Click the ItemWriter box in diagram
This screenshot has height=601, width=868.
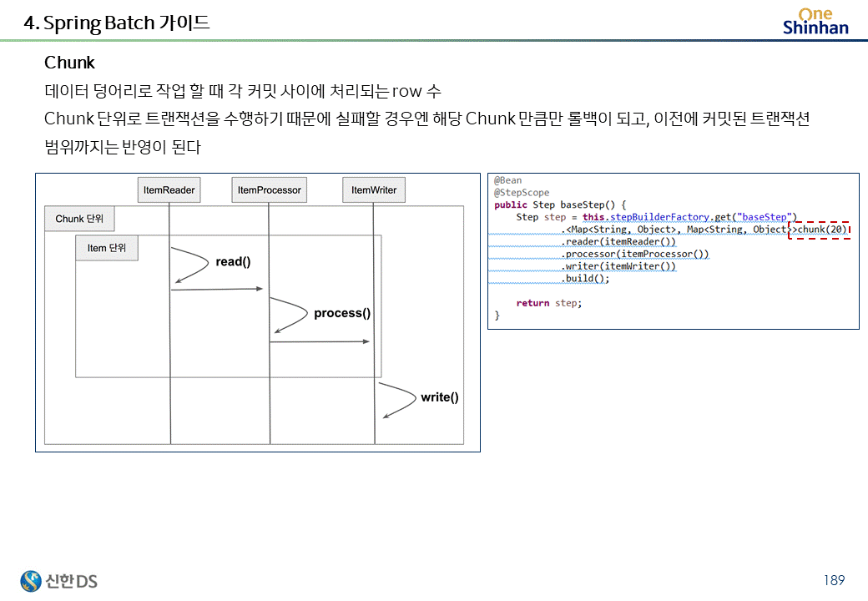(x=374, y=189)
